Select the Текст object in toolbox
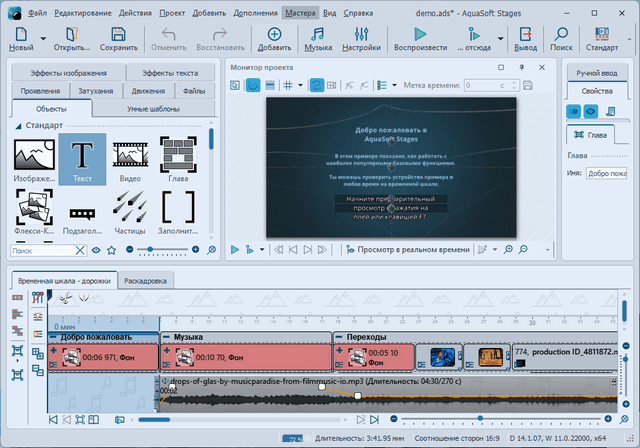The height and width of the screenshot is (448, 640). 82,160
